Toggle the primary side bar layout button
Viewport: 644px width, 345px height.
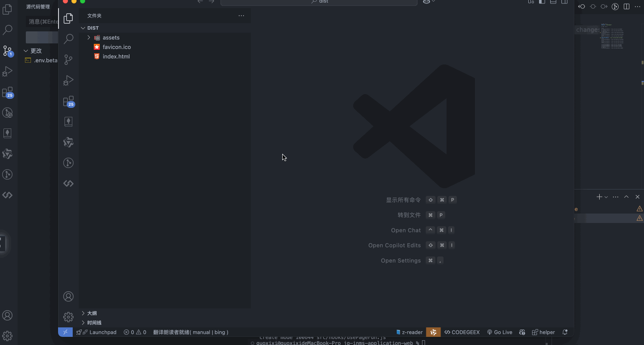pyautogui.click(x=542, y=2)
